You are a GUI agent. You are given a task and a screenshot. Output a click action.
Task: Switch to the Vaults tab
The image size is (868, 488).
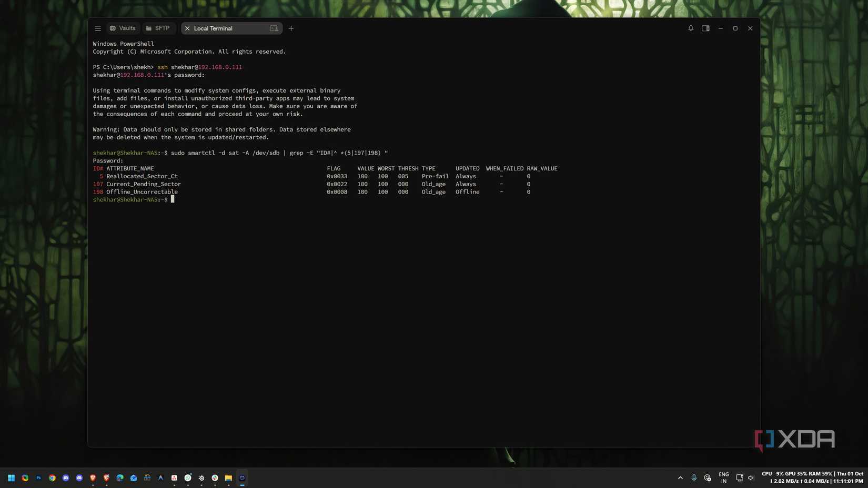coord(123,28)
